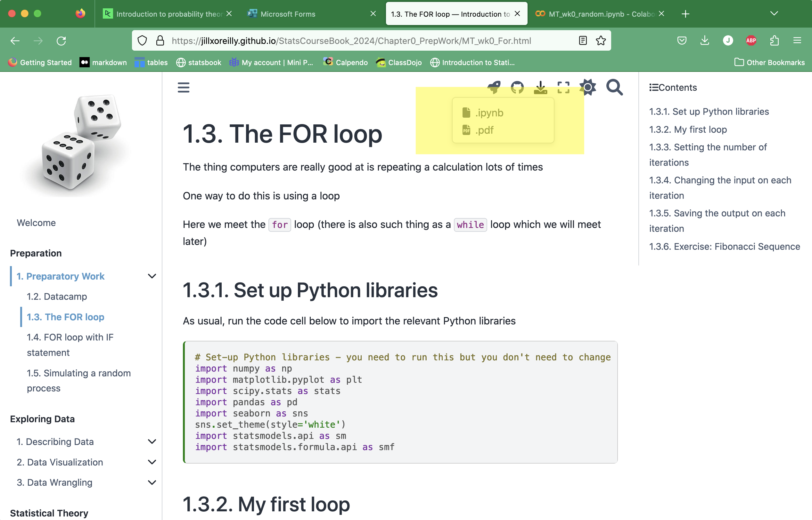The image size is (812, 520).
Task: Toggle the left sidebar hamburger button
Action: (184, 88)
